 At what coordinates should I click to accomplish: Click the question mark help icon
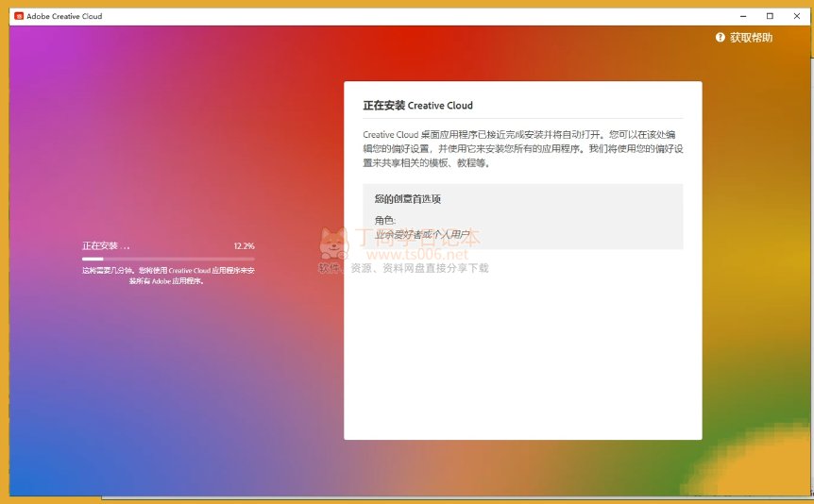tap(720, 38)
